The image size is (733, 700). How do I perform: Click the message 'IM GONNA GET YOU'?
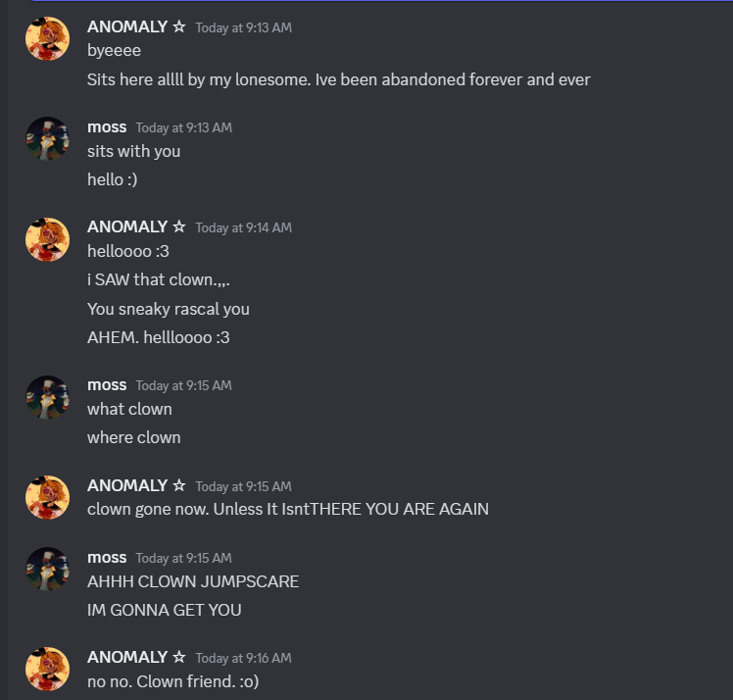[x=164, y=610]
